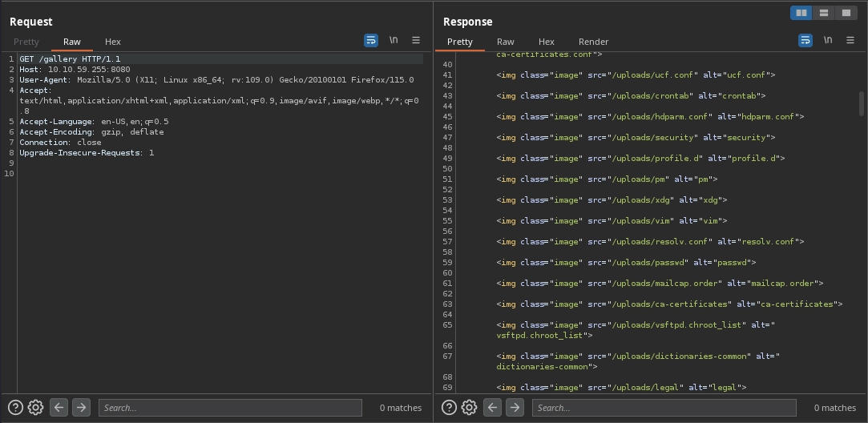Select combined tabbed layout view
Viewport: 868px width, 423px height.
[846, 13]
